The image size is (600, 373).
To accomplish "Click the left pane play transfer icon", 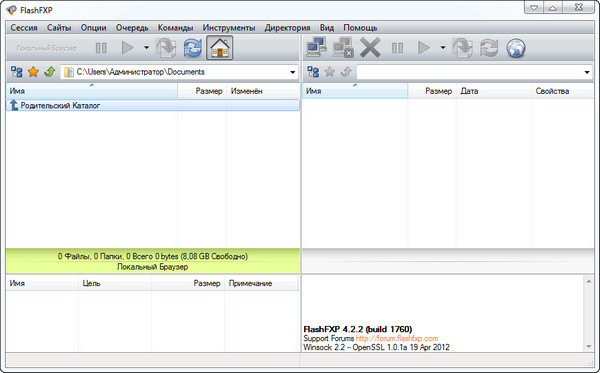I will 127,48.
